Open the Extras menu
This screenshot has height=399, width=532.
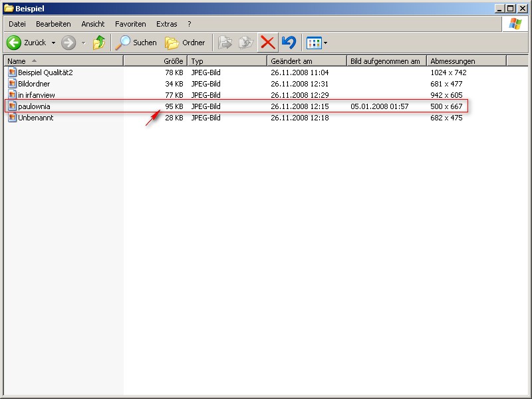(166, 24)
